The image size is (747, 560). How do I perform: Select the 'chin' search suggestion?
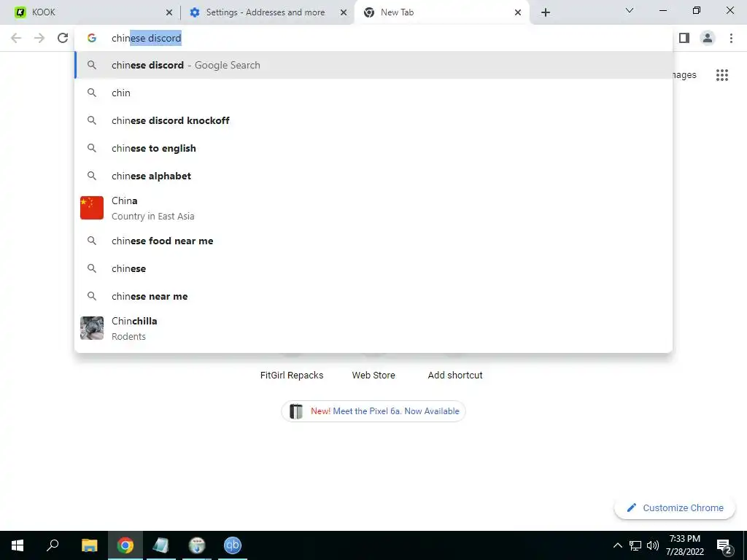coord(373,93)
